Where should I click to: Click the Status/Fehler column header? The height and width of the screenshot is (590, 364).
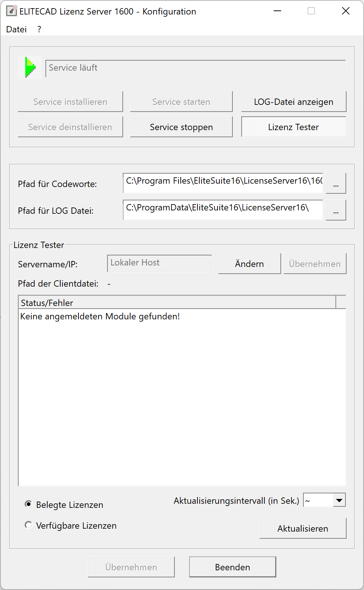coord(177,302)
